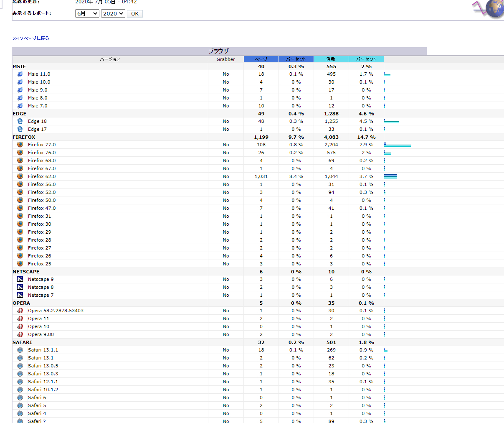
Task: Click the Opera icon beside Opera 58.2.2878.53403
Action: [20, 311]
